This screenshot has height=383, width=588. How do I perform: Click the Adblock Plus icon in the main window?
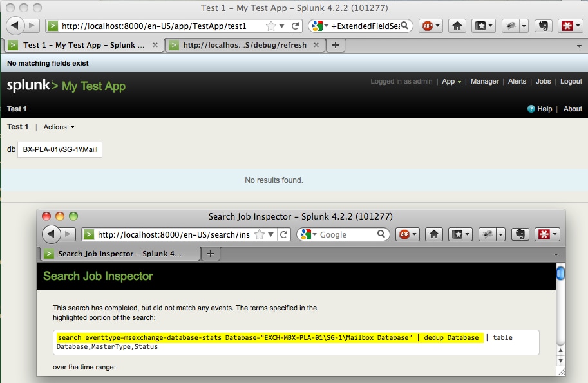(x=428, y=26)
